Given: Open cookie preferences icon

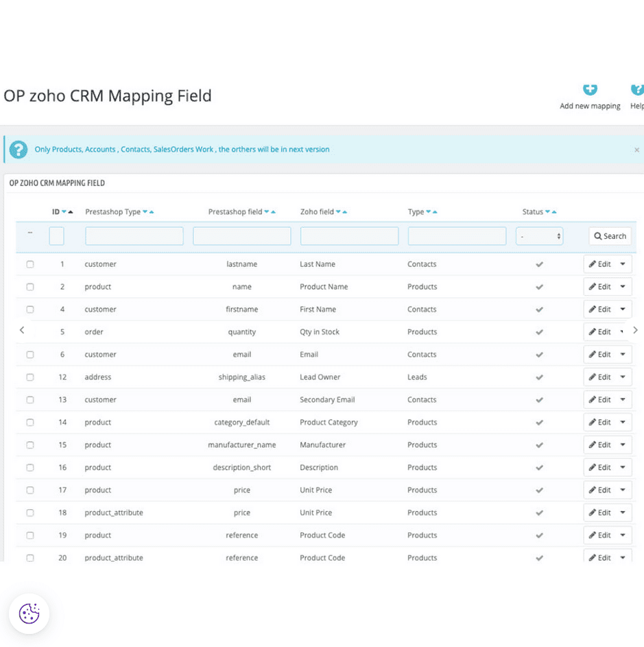Looking at the screenshot, I should (x=29, y=613).
